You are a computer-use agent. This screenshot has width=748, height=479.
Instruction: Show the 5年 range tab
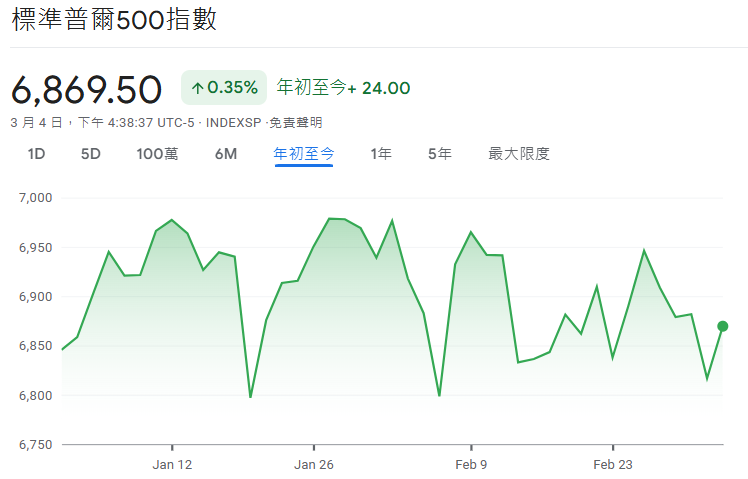tap(439, 154)
